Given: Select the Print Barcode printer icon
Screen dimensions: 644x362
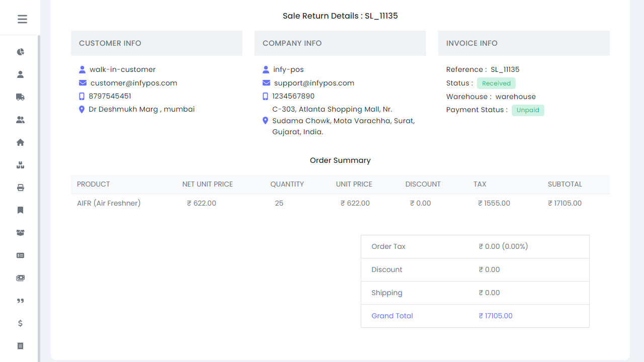Looking at the screenshot, I should 20,188.
